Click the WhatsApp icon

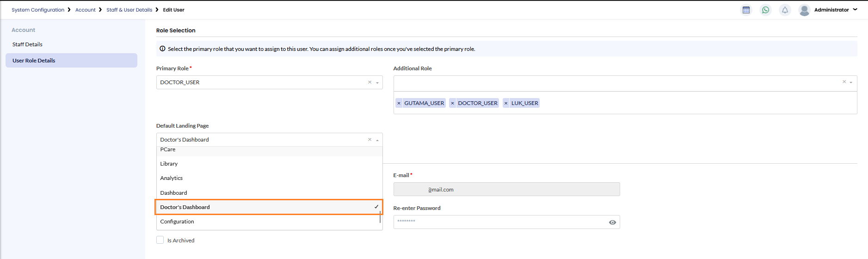coord(766,10)
